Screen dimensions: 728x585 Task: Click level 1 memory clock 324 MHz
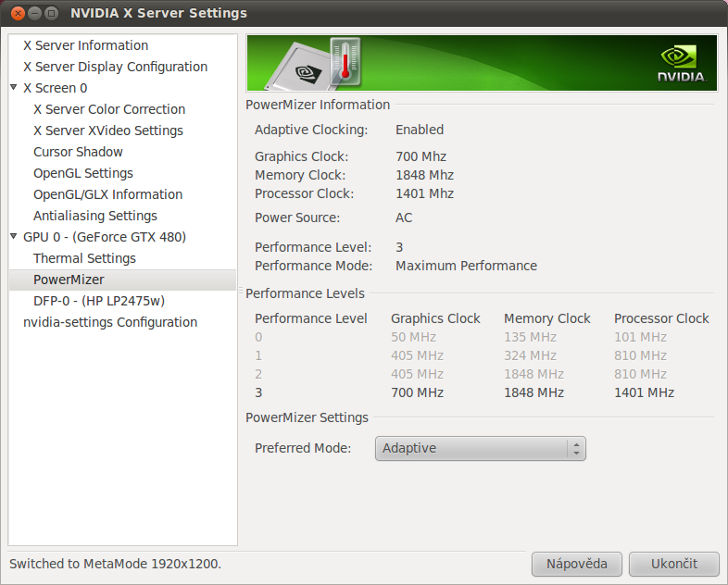[x=530, y=355]
